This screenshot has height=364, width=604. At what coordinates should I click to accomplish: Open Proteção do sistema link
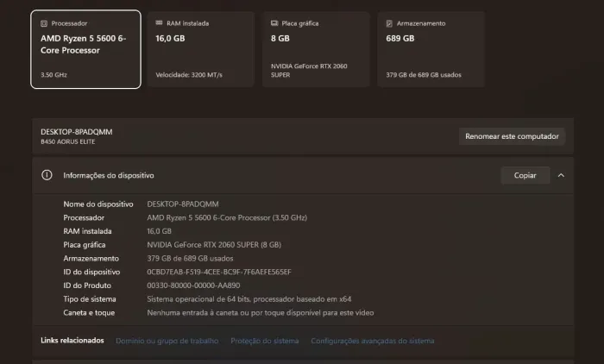pos(265,341)
